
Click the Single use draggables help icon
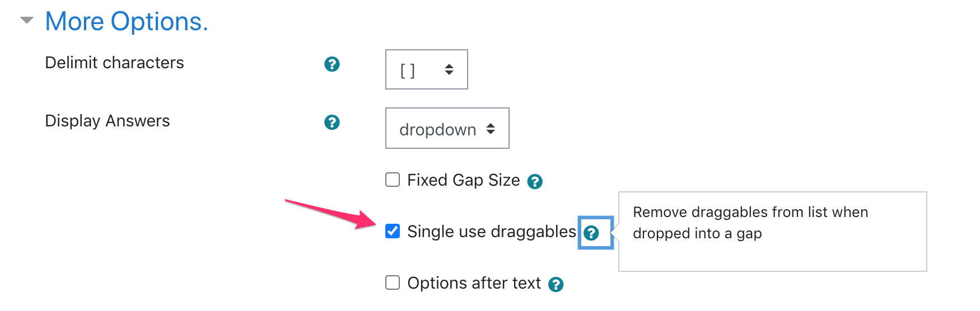click(x=591, y=233)
